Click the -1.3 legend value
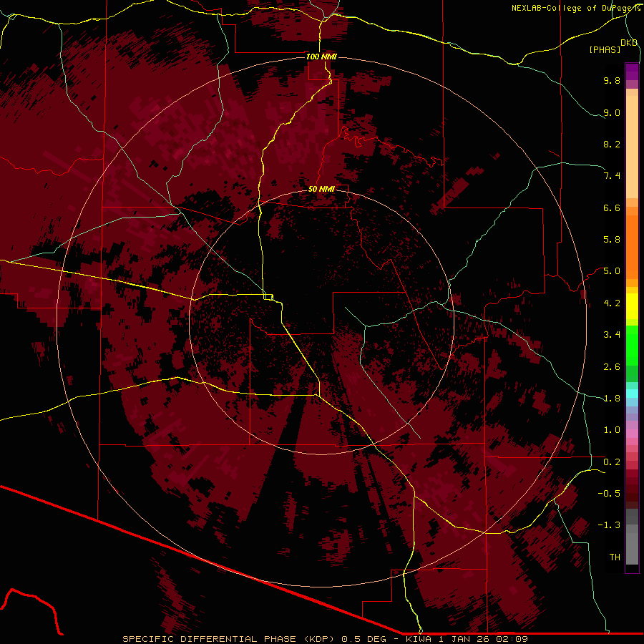644x644 pixels. click(x=609, y=525)
